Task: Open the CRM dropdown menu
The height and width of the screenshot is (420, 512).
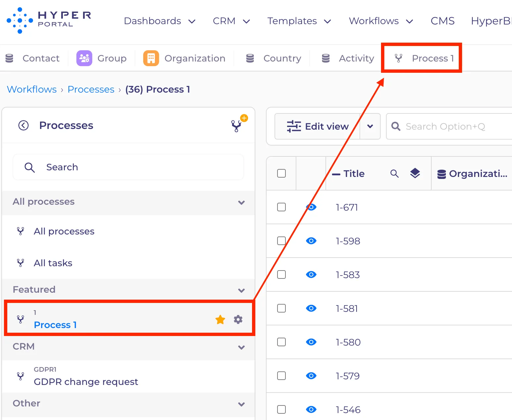Action: click(x=231, y=21)
